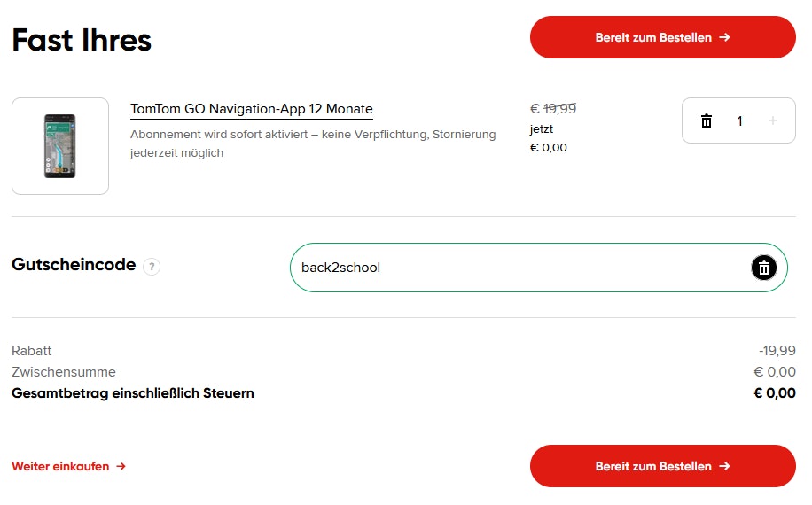Click the 'Gesamtbetrag einschließlich Steuern' label
Screen dimensions: 812x505
coord(133,393)
